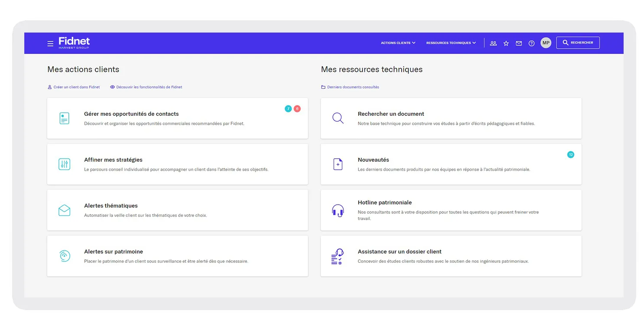Click description starting 'Concevoir des études clients robustes'

[x=443, y=261]
